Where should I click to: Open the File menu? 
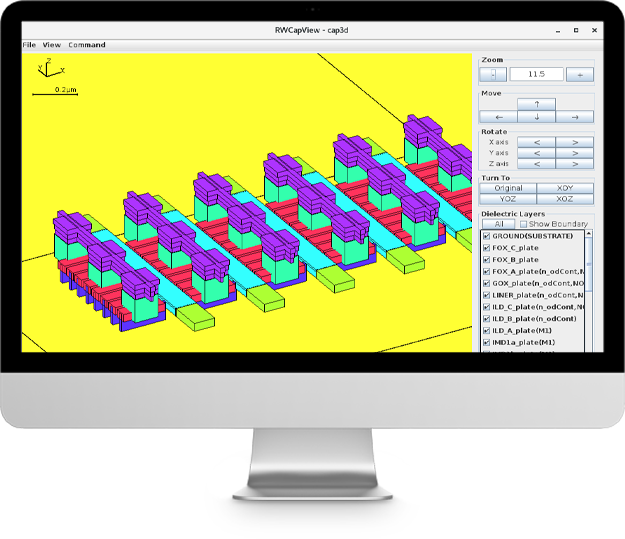click(x=29, y=45)
